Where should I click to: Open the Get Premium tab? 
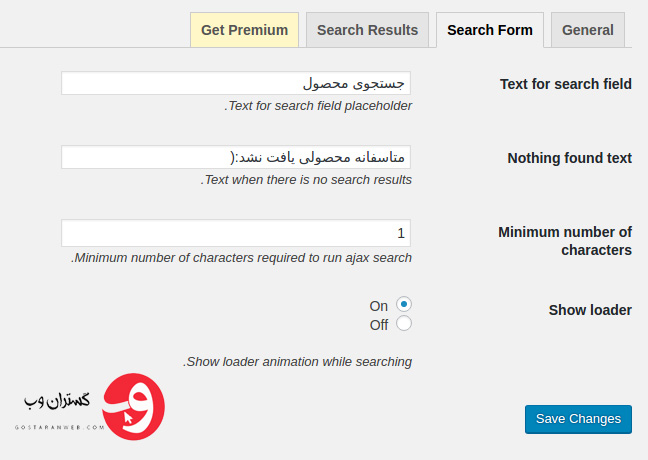244,30
